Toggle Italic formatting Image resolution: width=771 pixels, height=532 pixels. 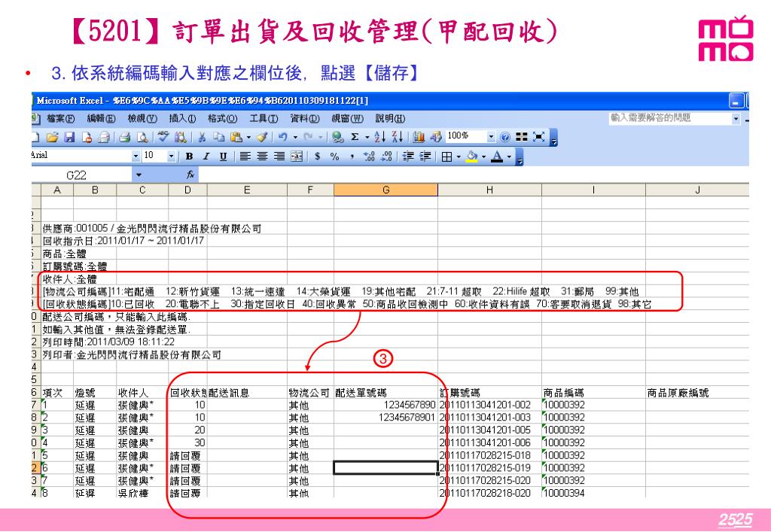click(206, 157)
